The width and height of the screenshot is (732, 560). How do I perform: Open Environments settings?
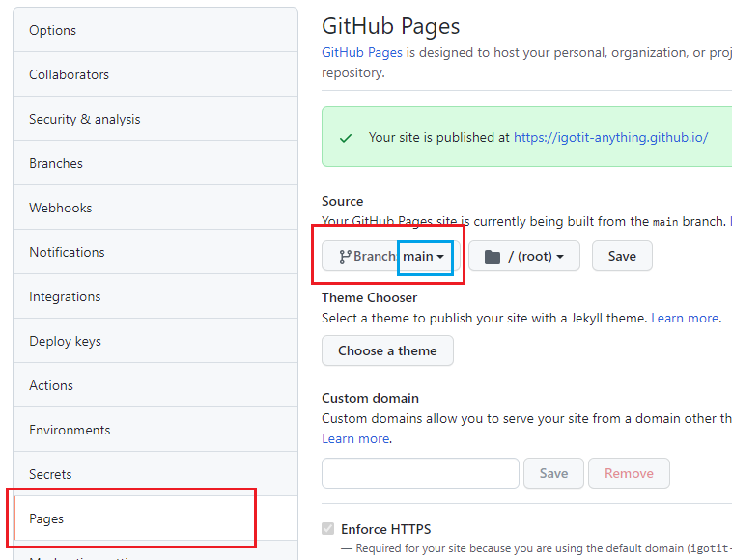tap(155, 430)
